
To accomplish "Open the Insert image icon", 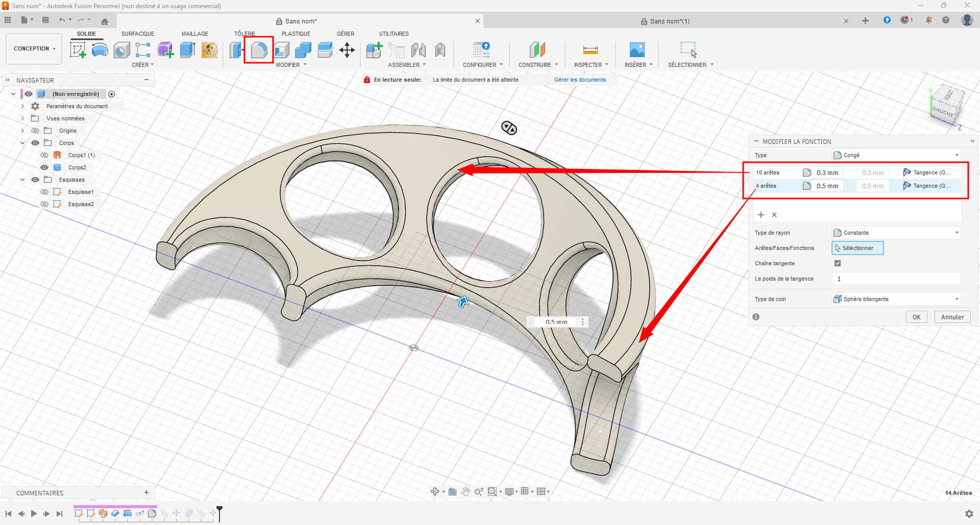I will click(637, 50).
